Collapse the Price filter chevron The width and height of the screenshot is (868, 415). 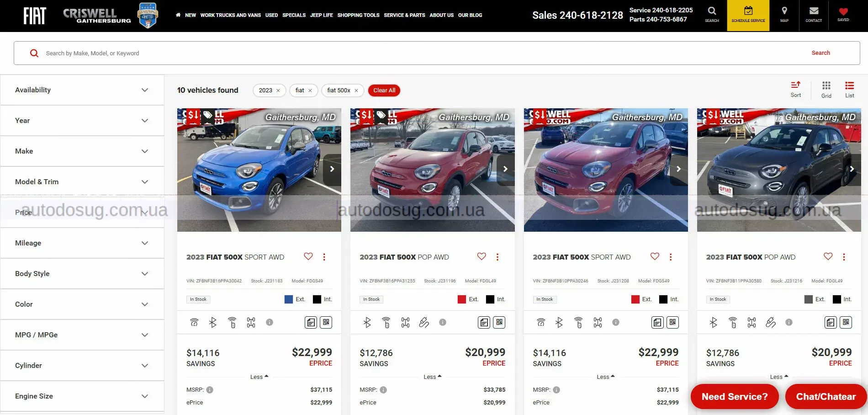[145, 212]
